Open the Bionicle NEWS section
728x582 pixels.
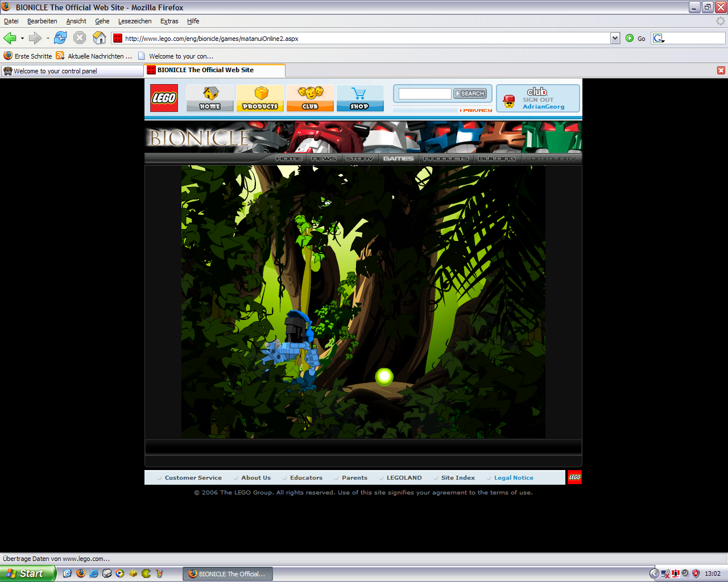coord(324,159)
